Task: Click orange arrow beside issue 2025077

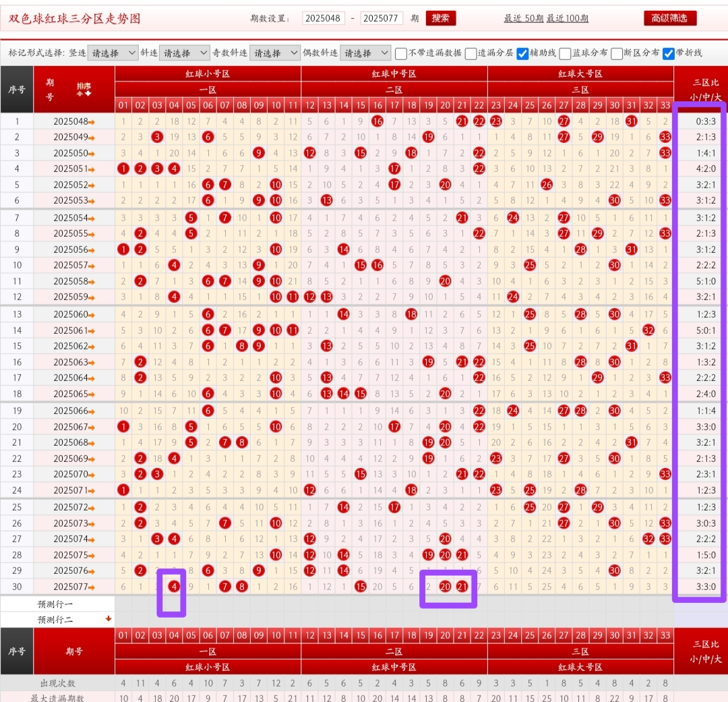Action: [x=92, y=587]
